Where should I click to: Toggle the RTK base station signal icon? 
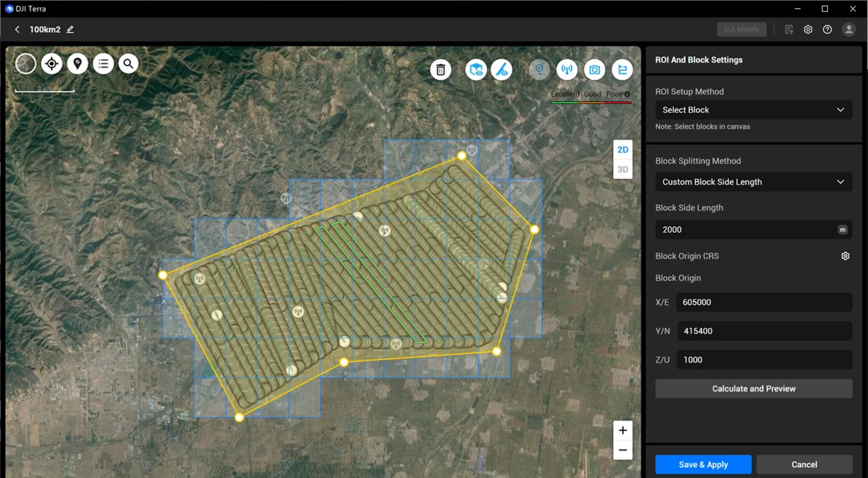pyautogui.click(x=566, y=70)
